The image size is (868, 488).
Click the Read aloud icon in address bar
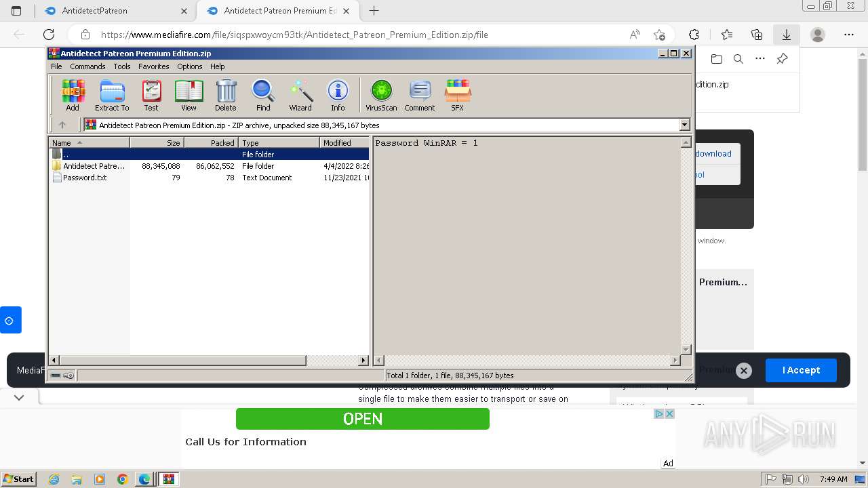[635, 35]
